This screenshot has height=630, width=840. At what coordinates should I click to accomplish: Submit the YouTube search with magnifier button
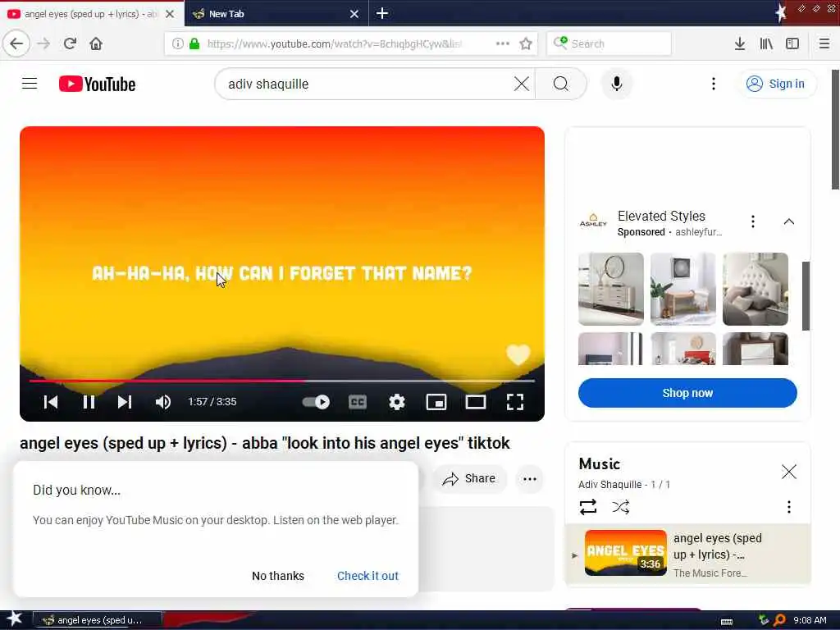(x=561, y=84)
